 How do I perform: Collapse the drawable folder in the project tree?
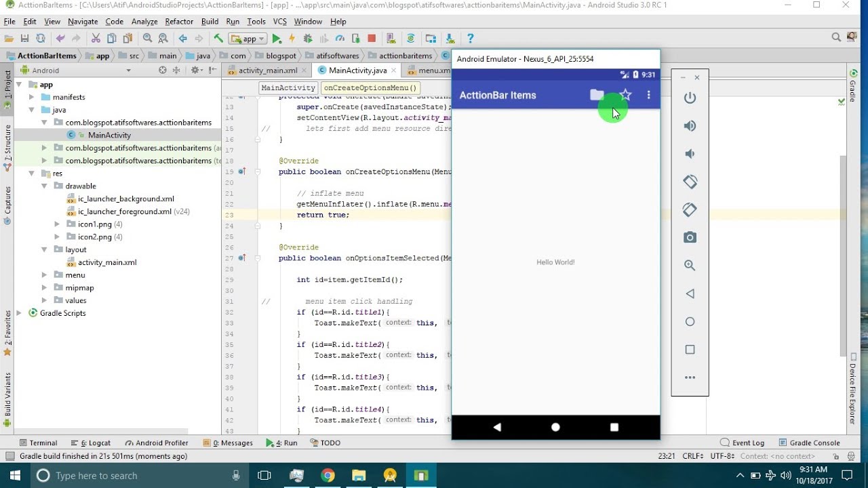click(x=44, y=186)
